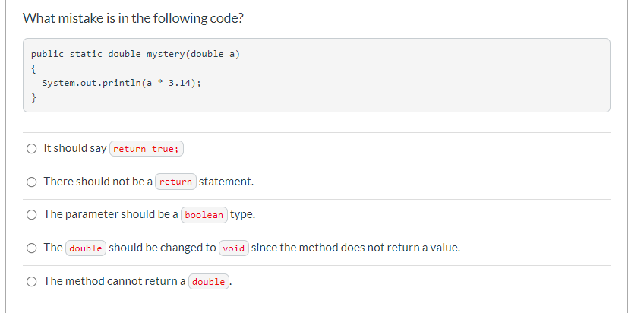This screenshot has width=644, height=313.
Task: Click the question heading 'What mistake is in the following code?'
Action: tap(133, 18)
